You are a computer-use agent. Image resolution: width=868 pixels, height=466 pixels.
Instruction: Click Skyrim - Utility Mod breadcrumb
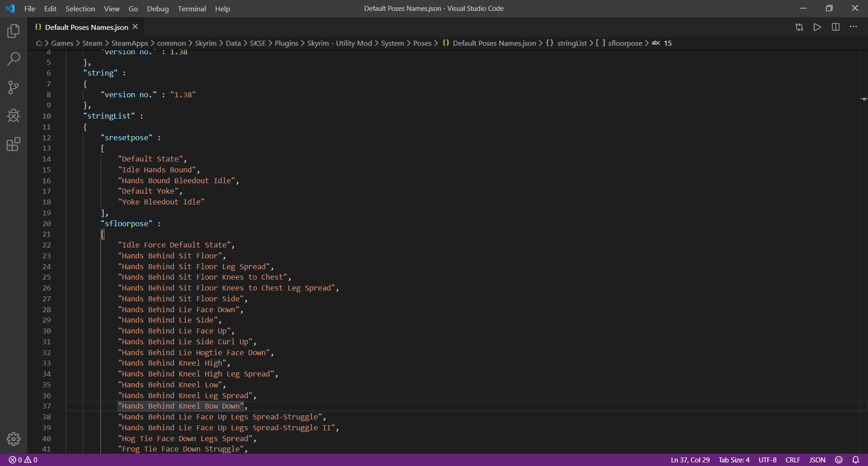pyautogui.click(x=340, y=43)
